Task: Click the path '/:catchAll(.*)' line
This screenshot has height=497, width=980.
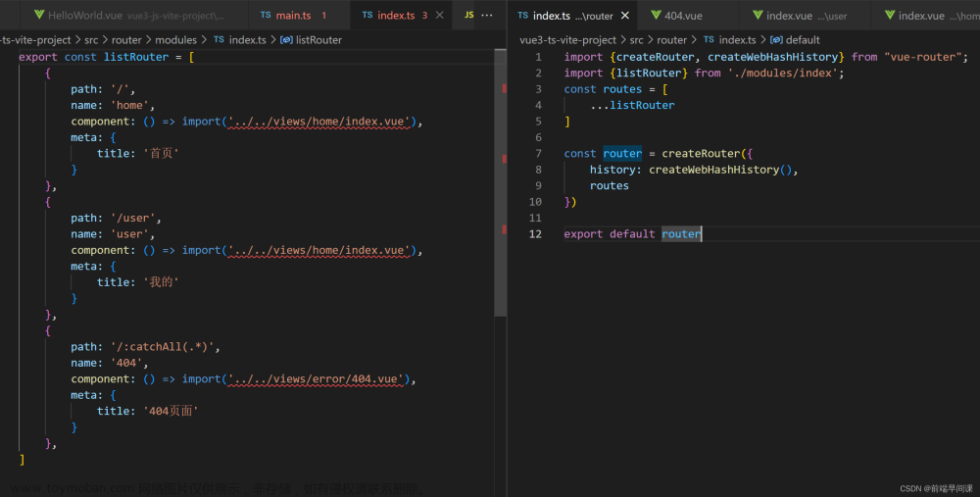Action: pos(145,346)
